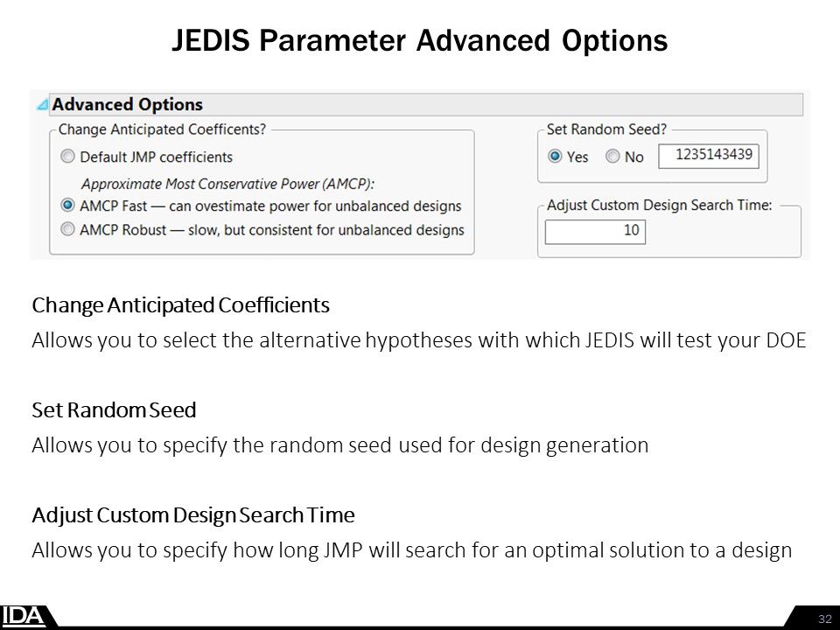This screenshot has width=840, height=630.
Task: Click the bold Change Anticipated Coefficients heading
Action: click(181, 305)
